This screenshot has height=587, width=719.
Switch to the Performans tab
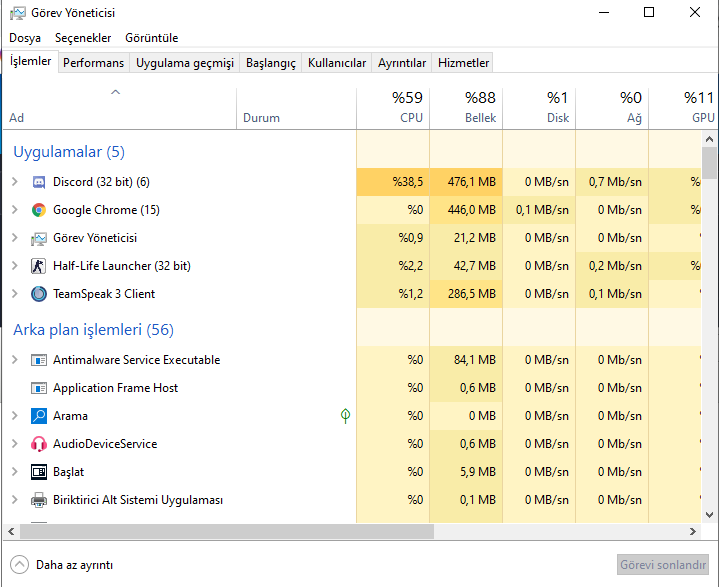tap(94, 63)
